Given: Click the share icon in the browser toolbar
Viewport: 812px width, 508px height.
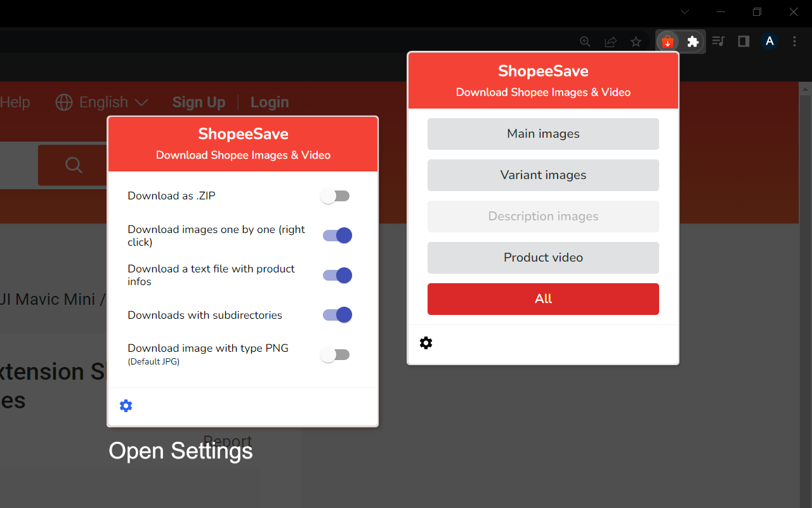Looking at the screenshot, I should (x=610, y=41).
